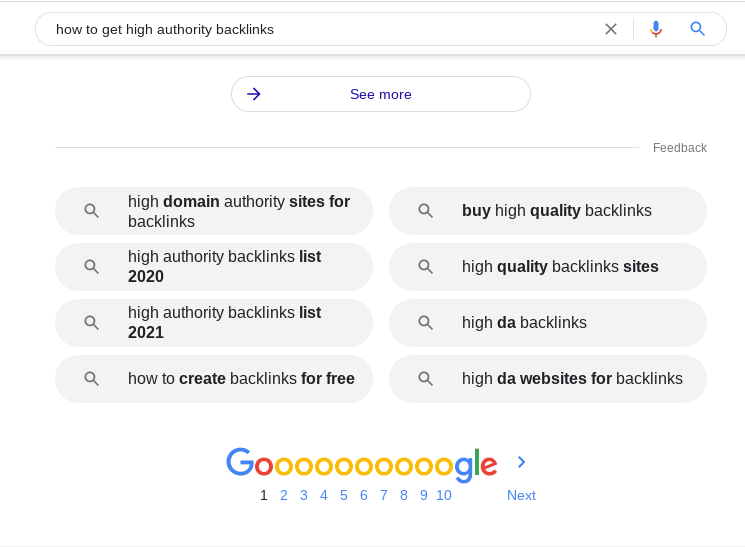Click the arrow icon in See more
Image resolution: width=745 pixels, height=547 pixels.
pos(254,94)
